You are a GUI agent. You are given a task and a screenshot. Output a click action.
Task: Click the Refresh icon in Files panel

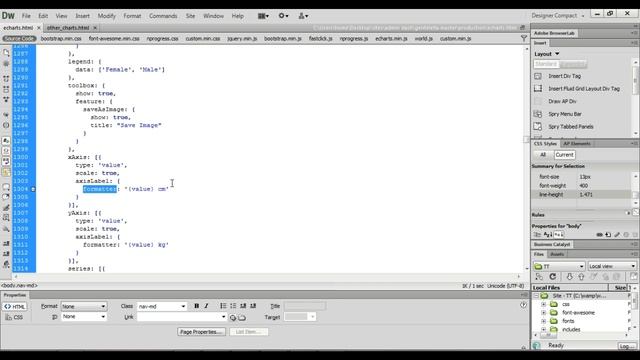coord(553,277)
